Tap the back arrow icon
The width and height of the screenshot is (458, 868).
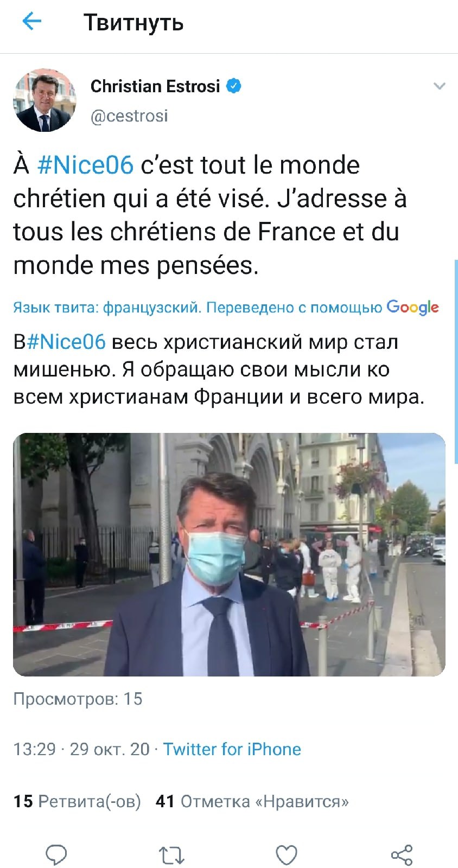(31, 22)
